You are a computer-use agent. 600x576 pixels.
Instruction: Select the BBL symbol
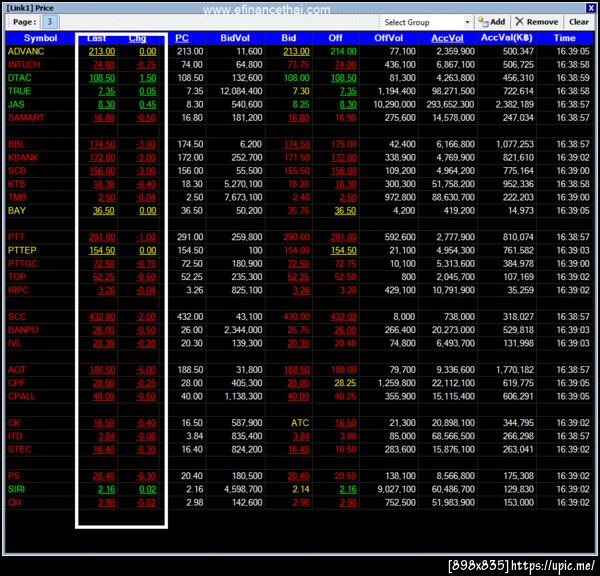click(x=16, y=144)
